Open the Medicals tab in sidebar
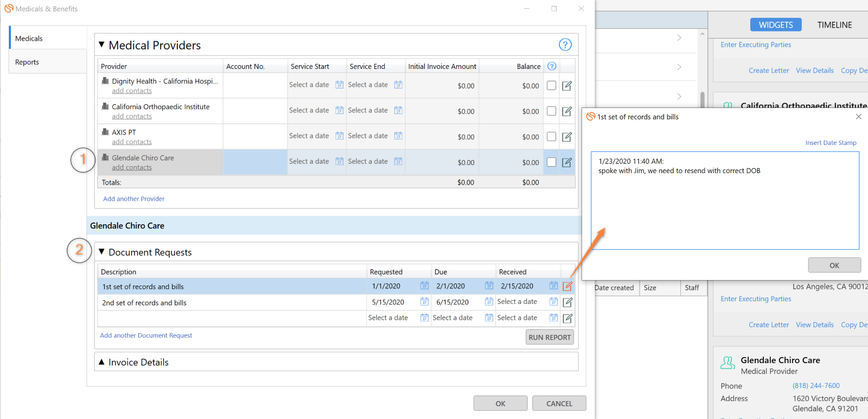Image resolution: width=868 pixels, height=419 pixels. coord(48,39)
